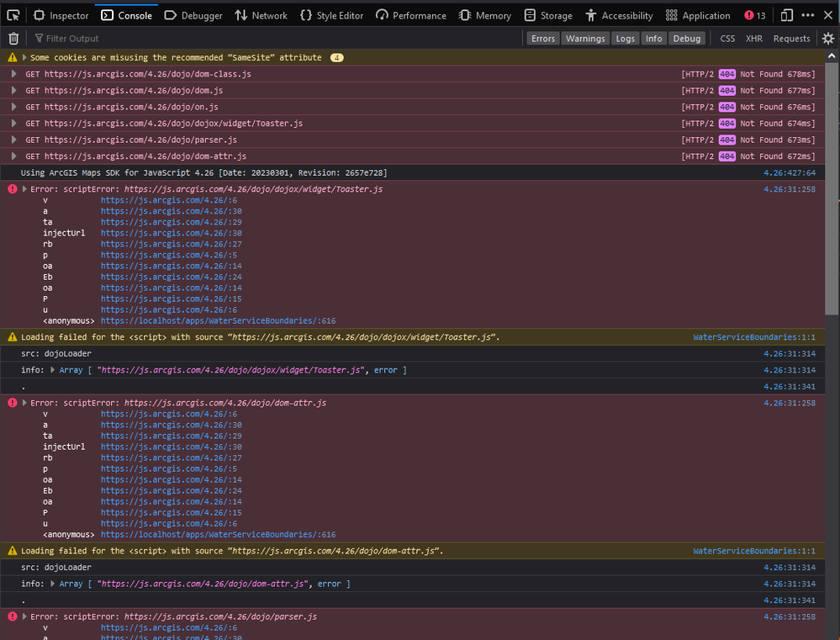Open injectUrl stack link in Toaster.js trace
The image size is (840, 640).
pos(171,233)
